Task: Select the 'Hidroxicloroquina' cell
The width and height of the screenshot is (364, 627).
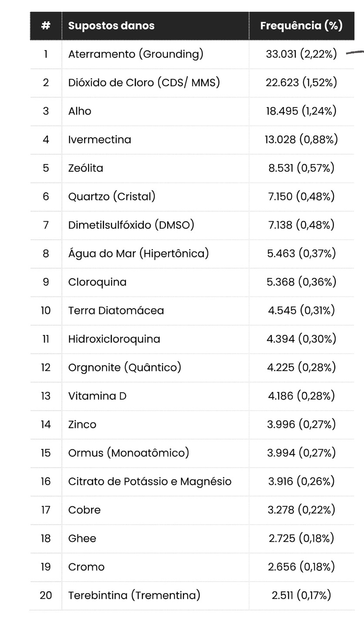Action: pos(114,339)
